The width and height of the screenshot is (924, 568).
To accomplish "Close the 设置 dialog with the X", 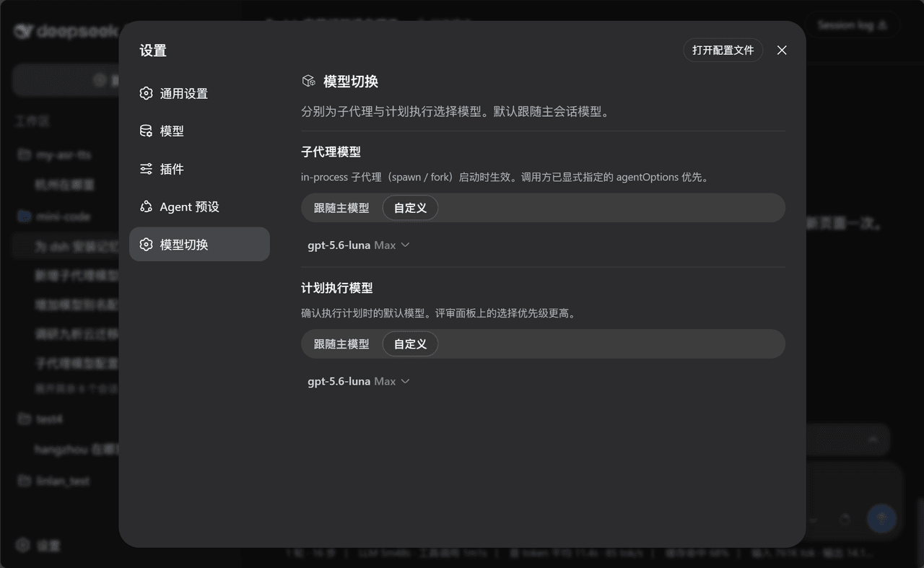I will (x=782, y=50).
